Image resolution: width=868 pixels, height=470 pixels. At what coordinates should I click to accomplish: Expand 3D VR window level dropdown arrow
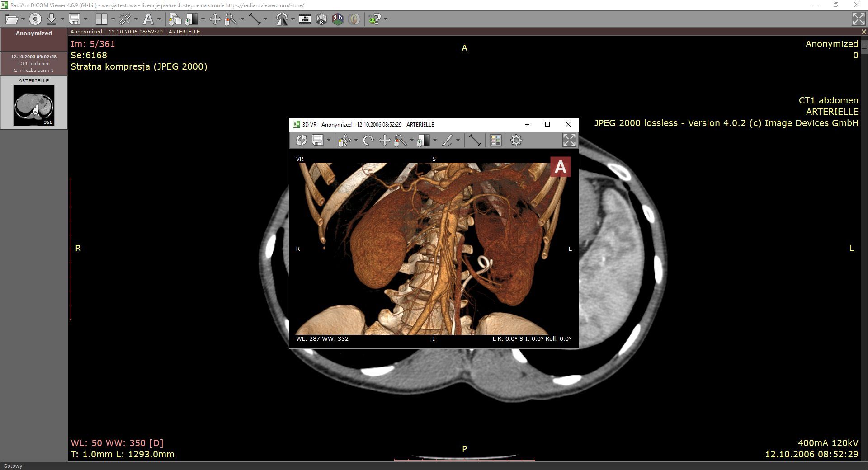[435, 141]
